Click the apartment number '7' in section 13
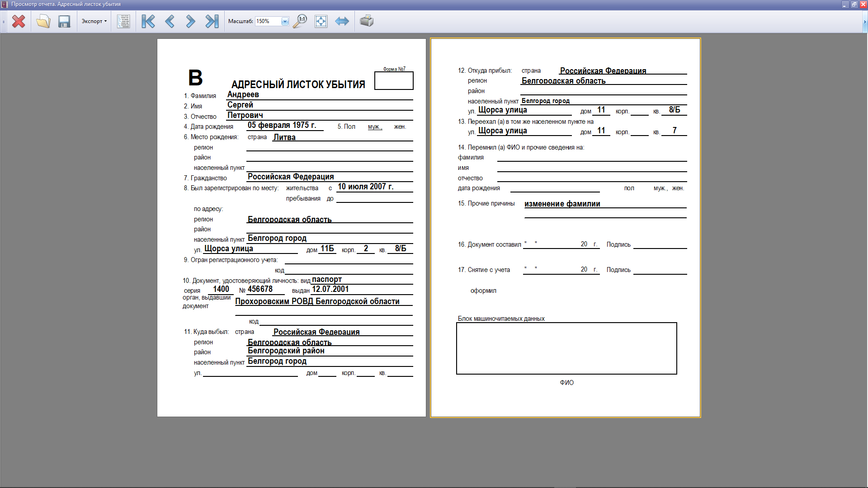Image resolution: width=868 pixels, height=488 pixels. (675, 131)
